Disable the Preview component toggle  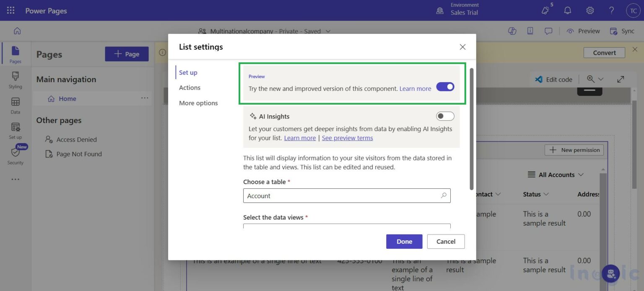tap(445, 86)
